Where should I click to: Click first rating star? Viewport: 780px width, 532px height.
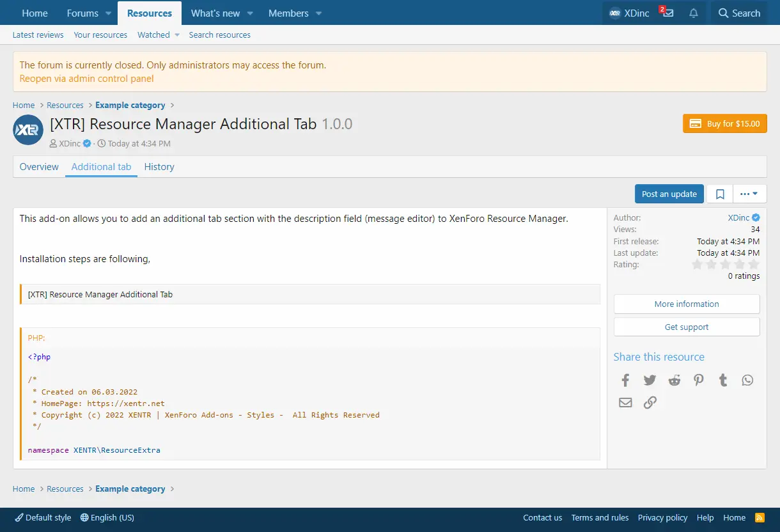[x=698, y=264]
